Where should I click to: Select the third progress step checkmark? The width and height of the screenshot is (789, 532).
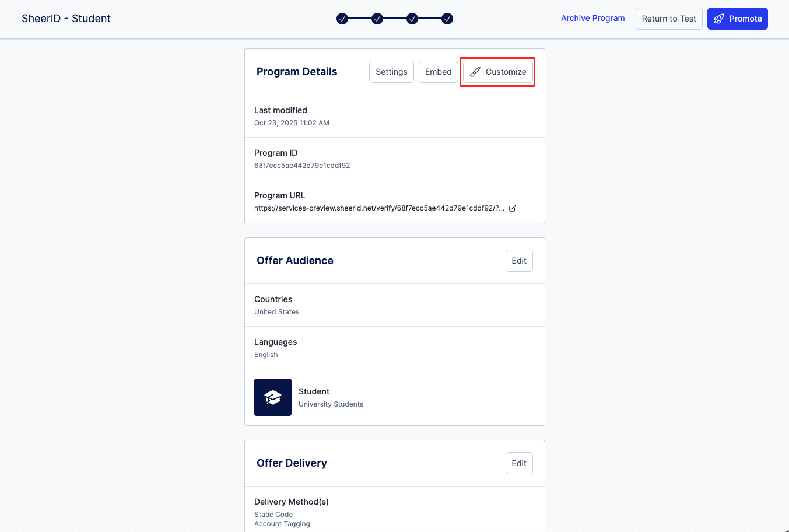[412, 19]
